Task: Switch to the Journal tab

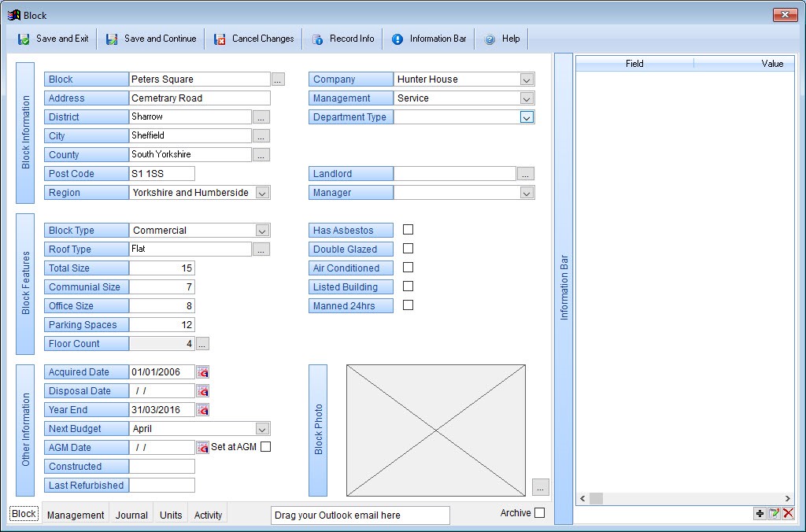Action: coord(131,515)
